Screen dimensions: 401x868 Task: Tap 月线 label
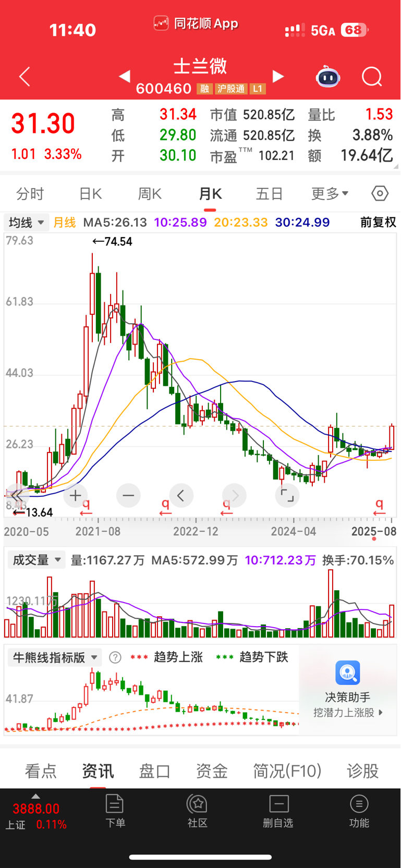(x=65, y=223)
